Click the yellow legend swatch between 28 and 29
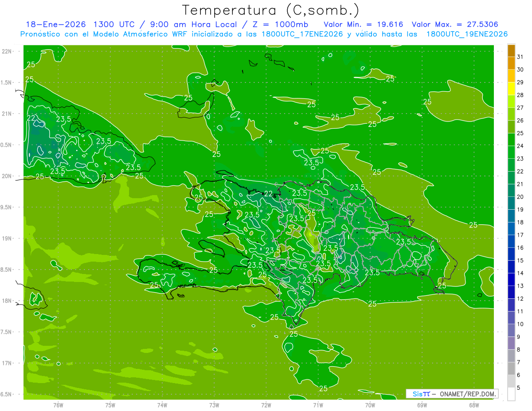 (511, 88)
